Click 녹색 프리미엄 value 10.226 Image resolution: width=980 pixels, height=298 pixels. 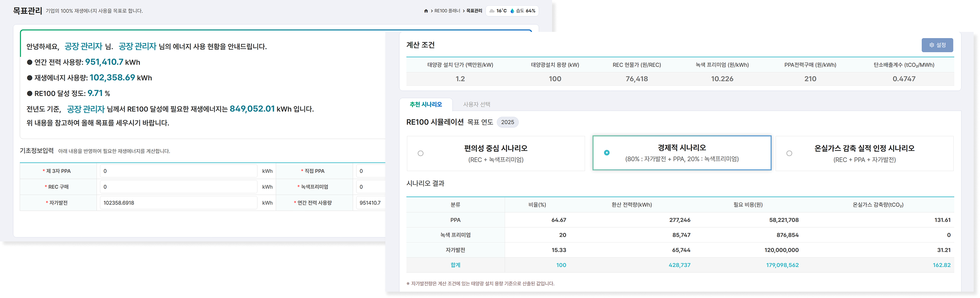point(722,79)
